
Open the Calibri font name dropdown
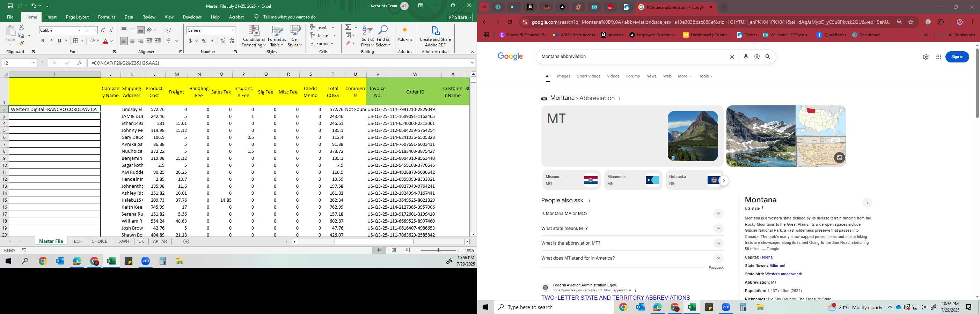point(80,30)
